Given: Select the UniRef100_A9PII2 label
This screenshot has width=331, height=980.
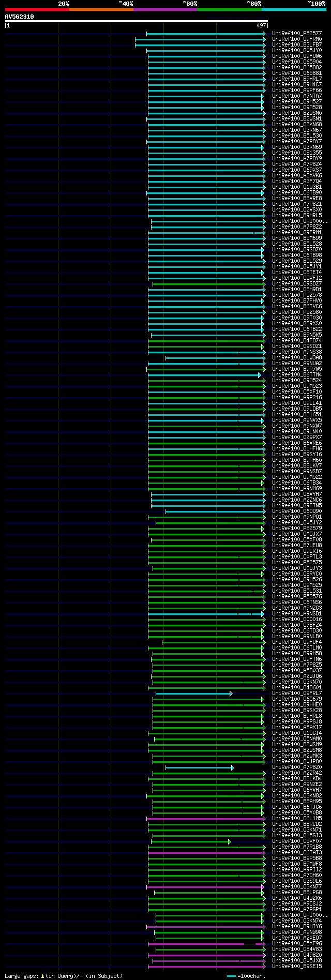Looking at the screenshot, I should point(297,870).
